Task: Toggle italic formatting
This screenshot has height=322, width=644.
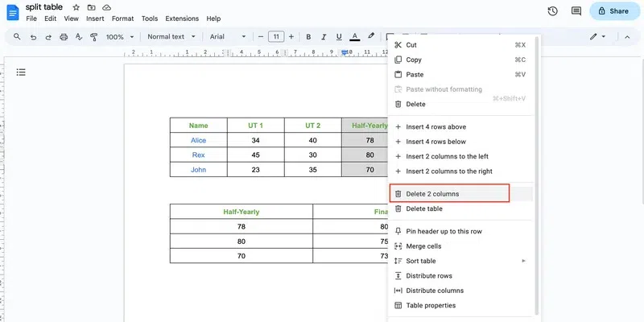Action: coord(324,37)
